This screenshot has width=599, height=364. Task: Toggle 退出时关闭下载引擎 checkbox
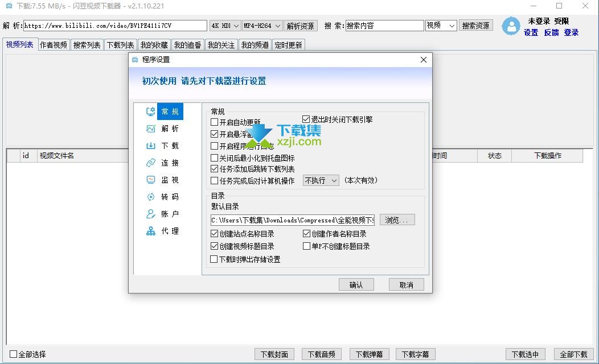click(306, 119)
